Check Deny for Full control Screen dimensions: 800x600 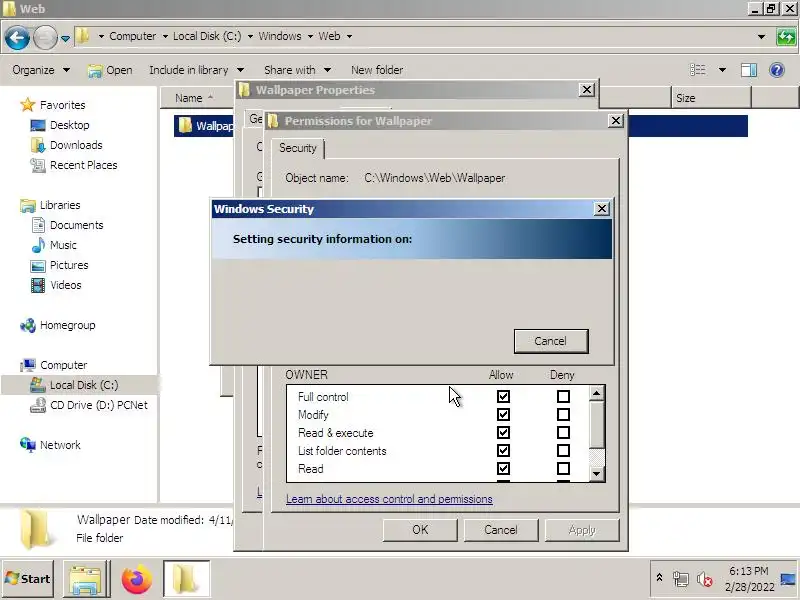(563, 396)
